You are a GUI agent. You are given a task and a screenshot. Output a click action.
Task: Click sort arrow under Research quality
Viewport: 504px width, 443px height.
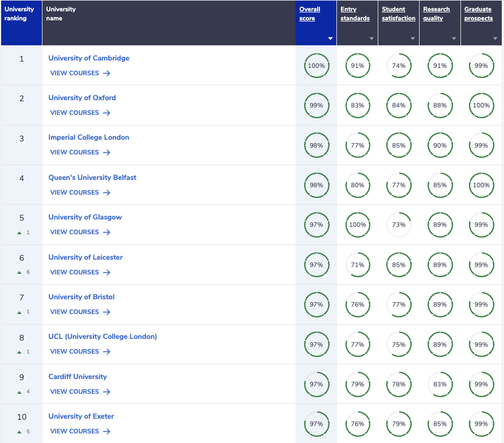[454, 38]
